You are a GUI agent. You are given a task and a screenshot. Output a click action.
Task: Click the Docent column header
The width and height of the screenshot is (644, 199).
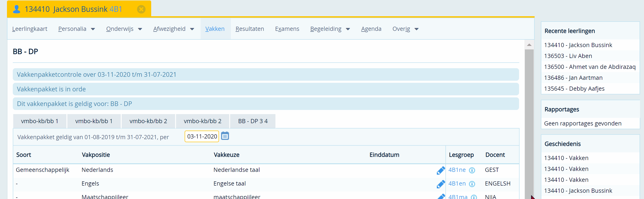click(495, 155)
